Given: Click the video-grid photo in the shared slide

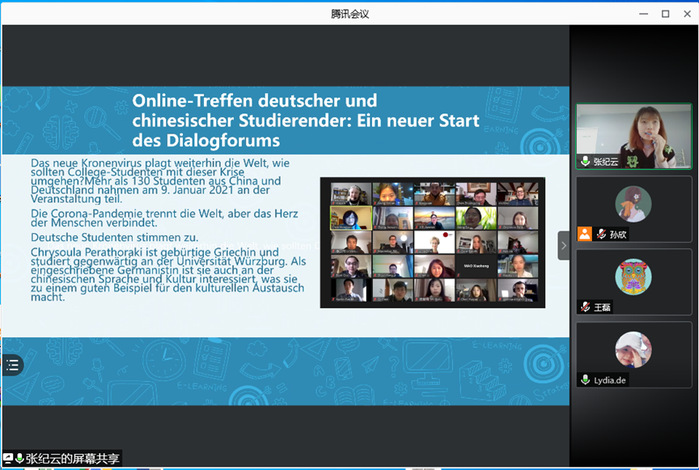Looking at the screenshot, I should pyautogui.click(x=432, y=242).
